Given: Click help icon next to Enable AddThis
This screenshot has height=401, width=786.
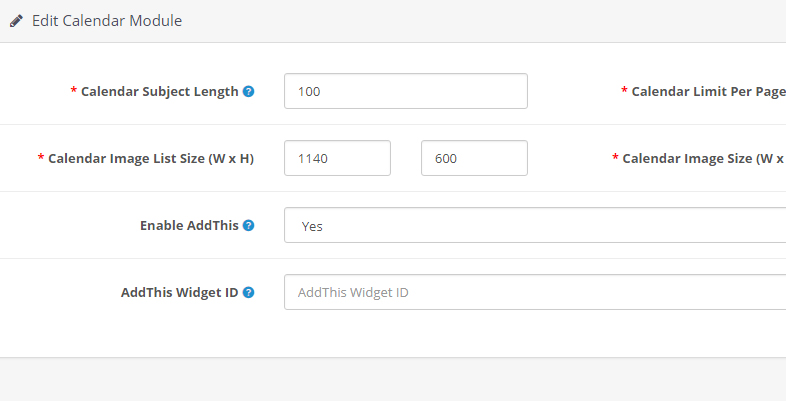Looking at the screenshot, I should [248, 225].
